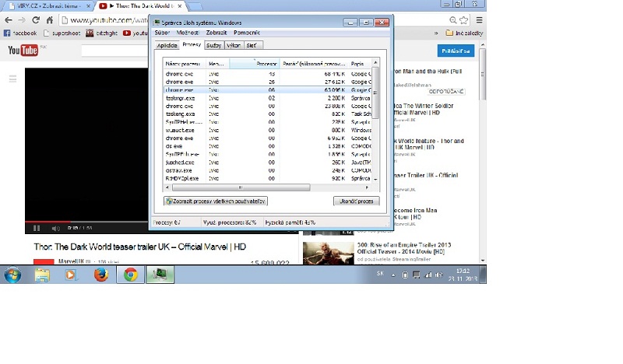This screenshot has height=364, width=623.
Task: Click the zoom magnifier icon in address bar
Action: click(453, 20)
